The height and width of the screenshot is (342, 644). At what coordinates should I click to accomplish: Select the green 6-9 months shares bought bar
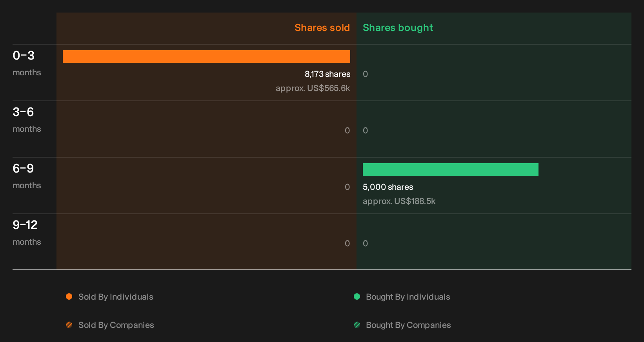click(x=451, y=169)
